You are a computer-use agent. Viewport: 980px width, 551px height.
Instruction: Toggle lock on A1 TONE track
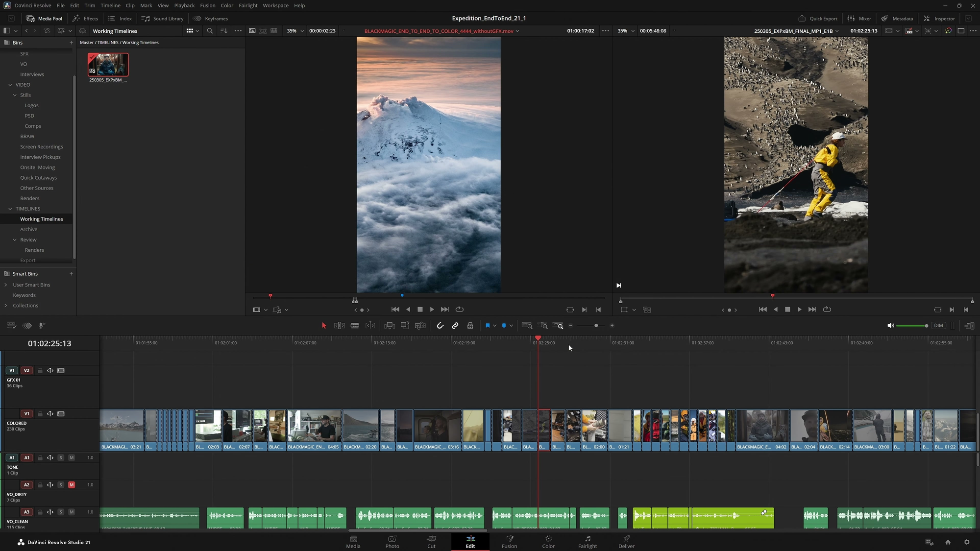click(40, 458)
